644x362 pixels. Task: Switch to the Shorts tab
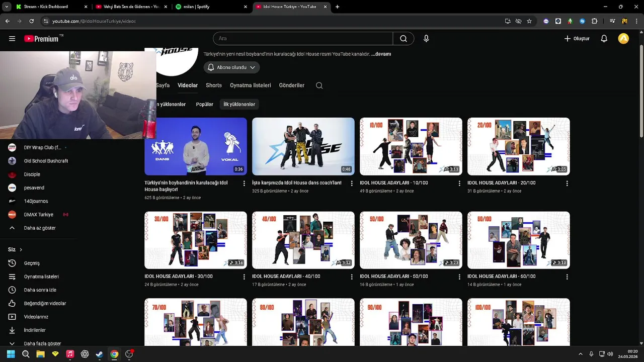coord(214,85)
